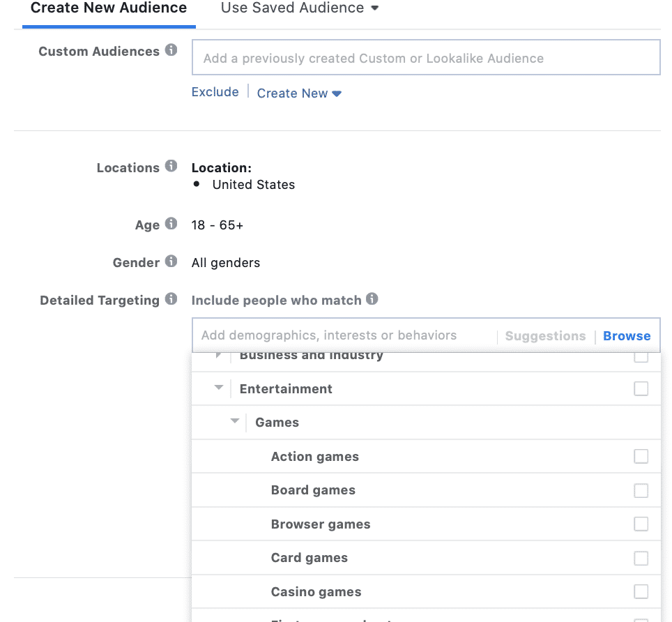Image resolution: width=672 pixels, height=622 pixels.
Task: Select the Action games label
Action: [315, 457]
